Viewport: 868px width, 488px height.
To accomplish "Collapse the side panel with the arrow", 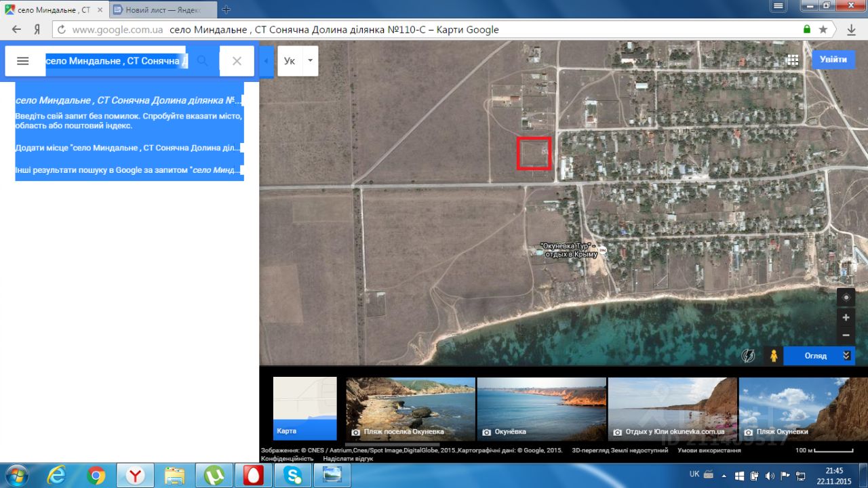I will coord(266,61).
